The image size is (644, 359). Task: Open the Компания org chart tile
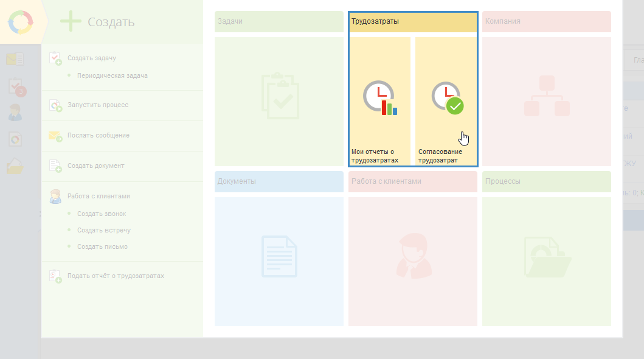point(547,102)
